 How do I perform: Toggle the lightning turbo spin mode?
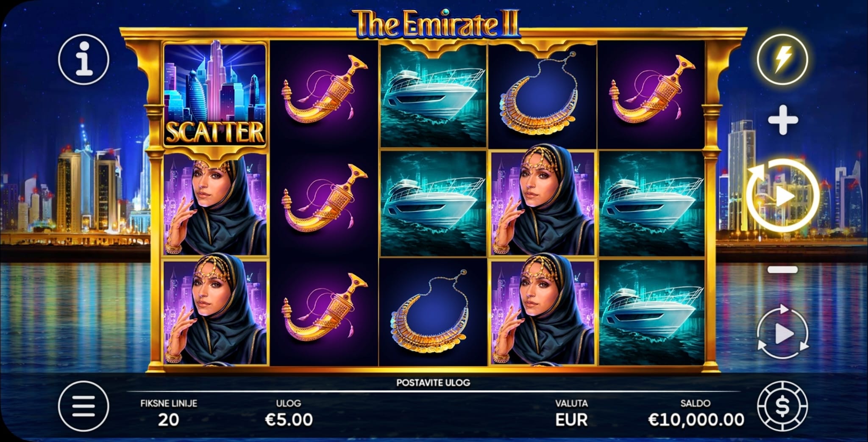point(782,59)
